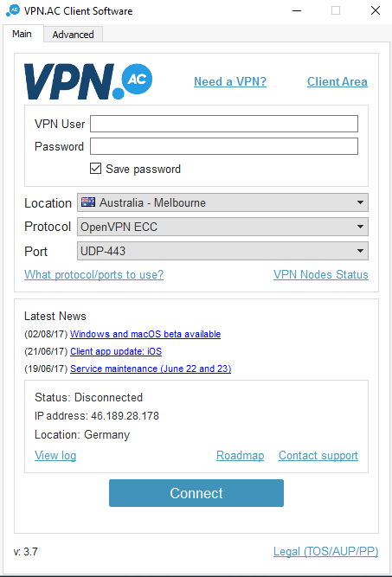Open the VPN Nodes Status link
This screenshot has height=577, width=392.
click(320, 274)
